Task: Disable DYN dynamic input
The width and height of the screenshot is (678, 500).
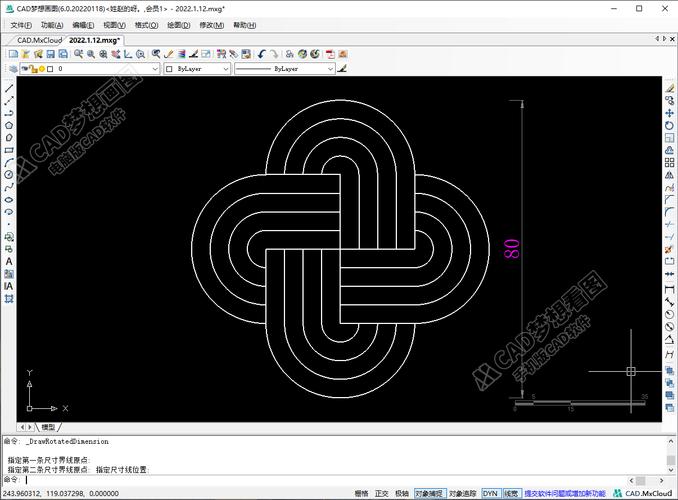Action: [x=490, y=493]
